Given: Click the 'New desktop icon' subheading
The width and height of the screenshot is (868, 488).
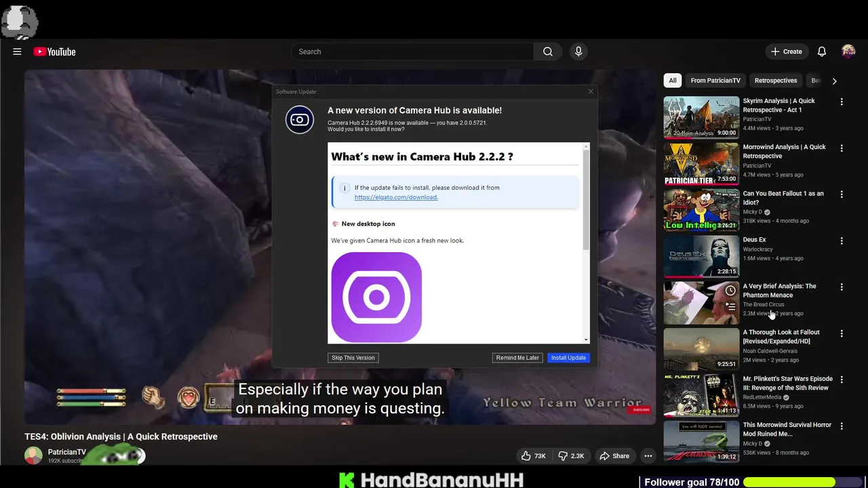Looking at the screenshot, I should 368,224.
